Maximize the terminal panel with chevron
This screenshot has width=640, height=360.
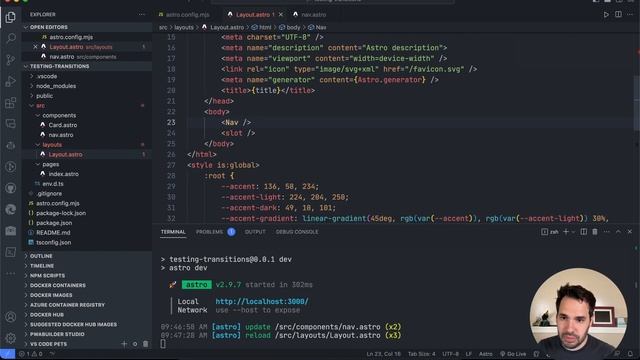(618, 232)
